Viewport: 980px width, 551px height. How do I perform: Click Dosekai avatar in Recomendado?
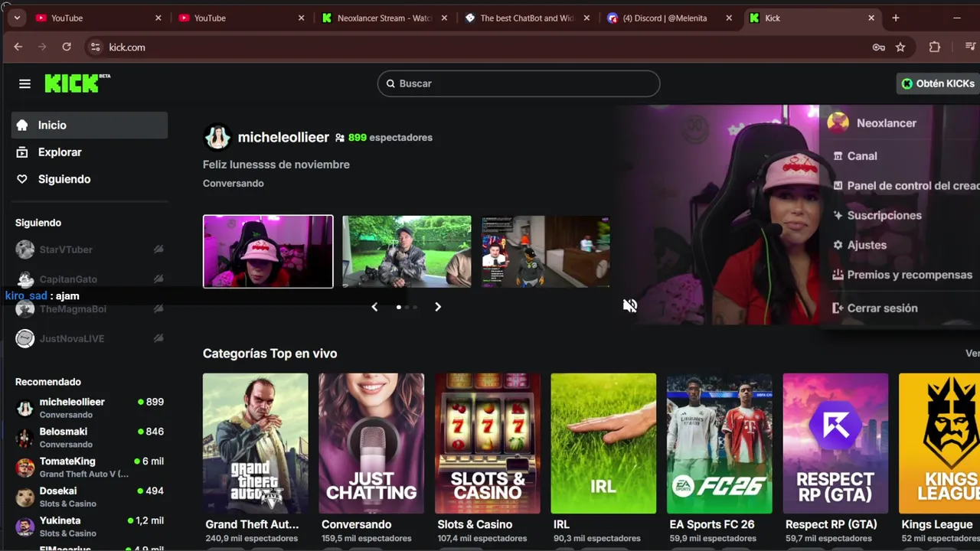click(x=25, y=497)
